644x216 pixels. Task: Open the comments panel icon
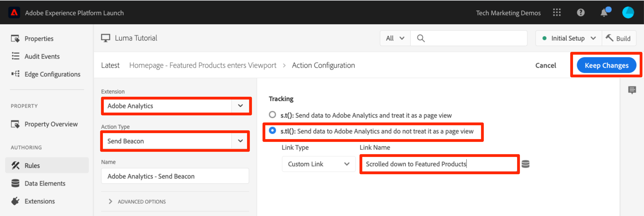[632, 90]
